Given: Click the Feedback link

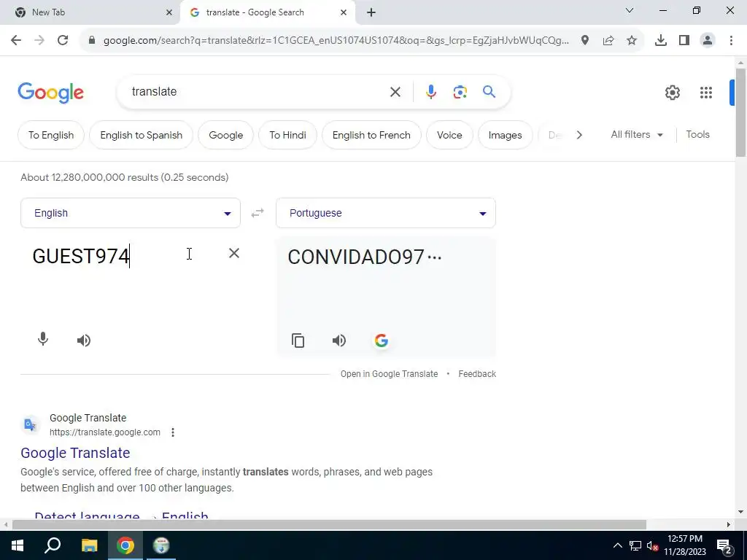Looking at the screenshot, I should click(x=477, y=374).
